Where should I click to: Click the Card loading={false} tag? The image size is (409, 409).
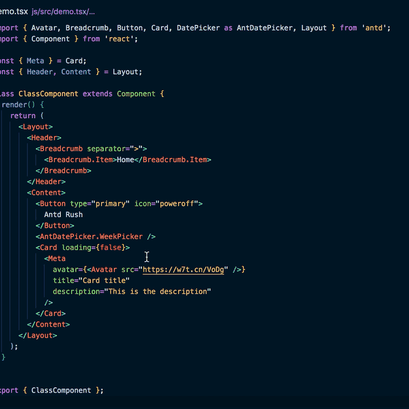coord(83,248)
